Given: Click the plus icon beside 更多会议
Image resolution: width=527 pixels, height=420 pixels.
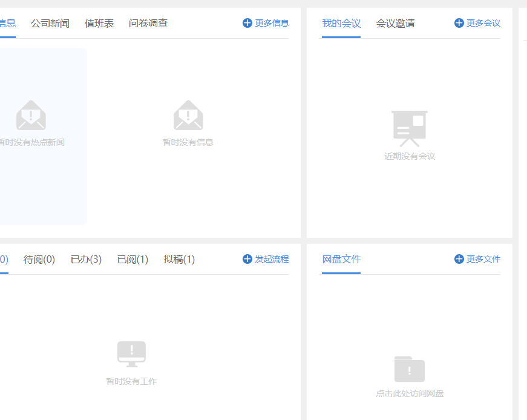Looking at the screenshot, I should click(459, 23).
